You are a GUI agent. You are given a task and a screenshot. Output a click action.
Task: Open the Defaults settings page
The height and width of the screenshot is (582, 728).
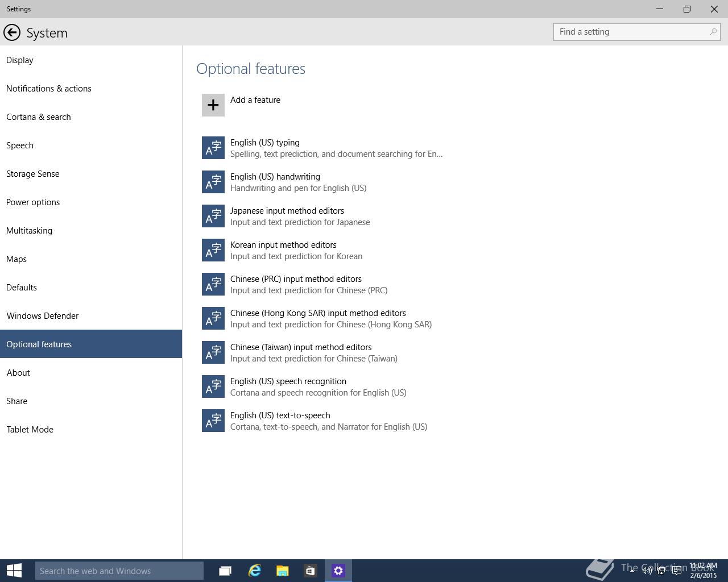pos(91,287)
